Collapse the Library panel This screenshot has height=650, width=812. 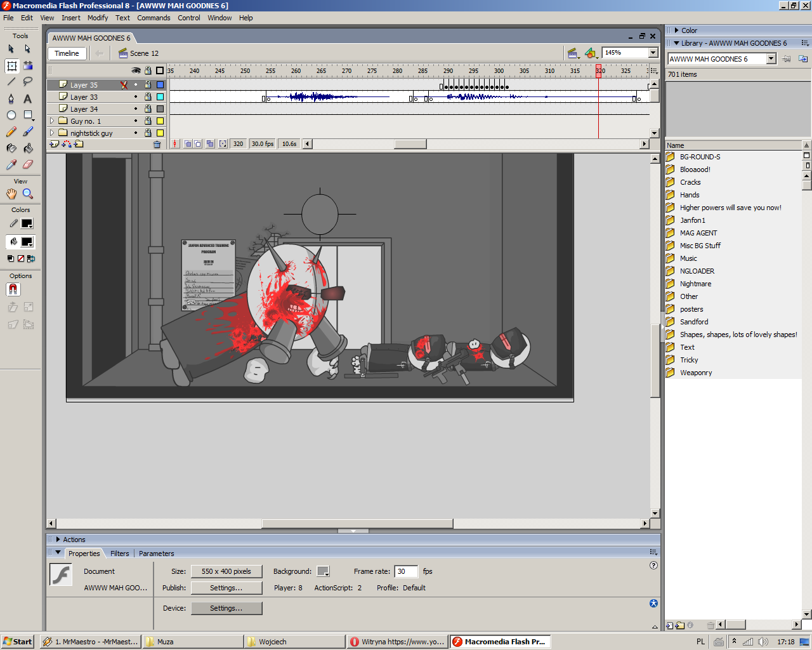[x=677, y=43]
